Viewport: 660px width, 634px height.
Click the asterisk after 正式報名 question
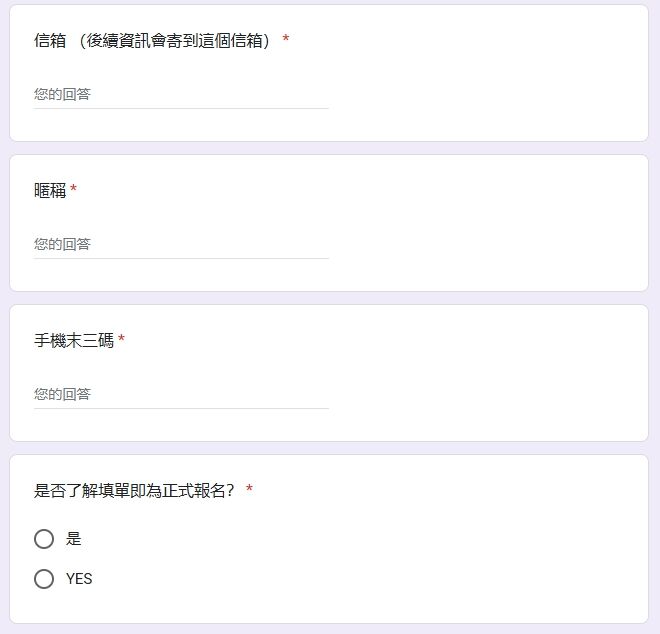pos(249,488)
